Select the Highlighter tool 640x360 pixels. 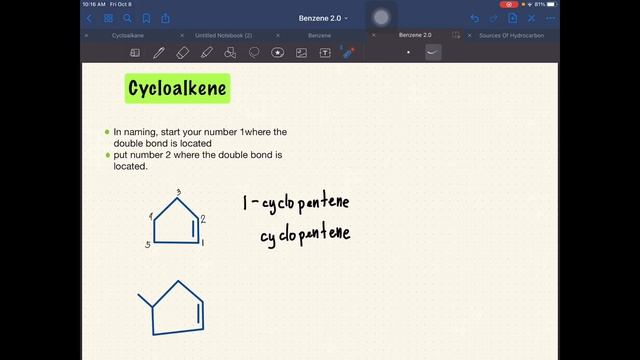[x=207, y=53]
